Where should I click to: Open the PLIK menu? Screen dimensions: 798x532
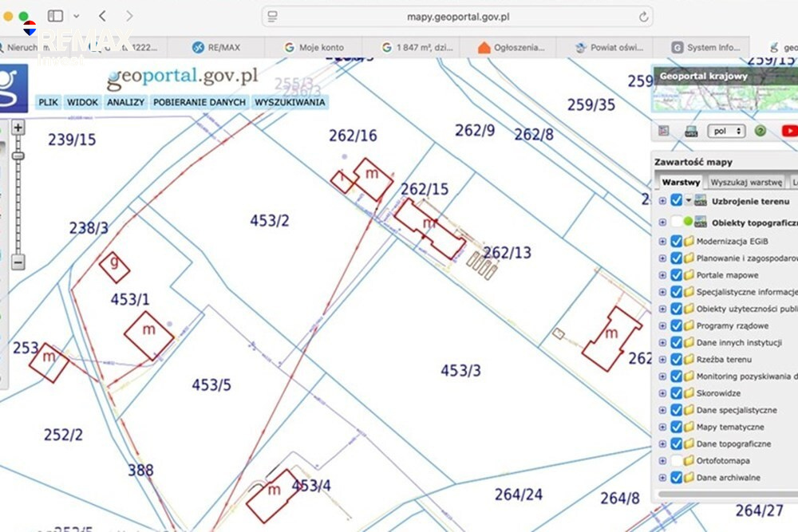(49, 102)
